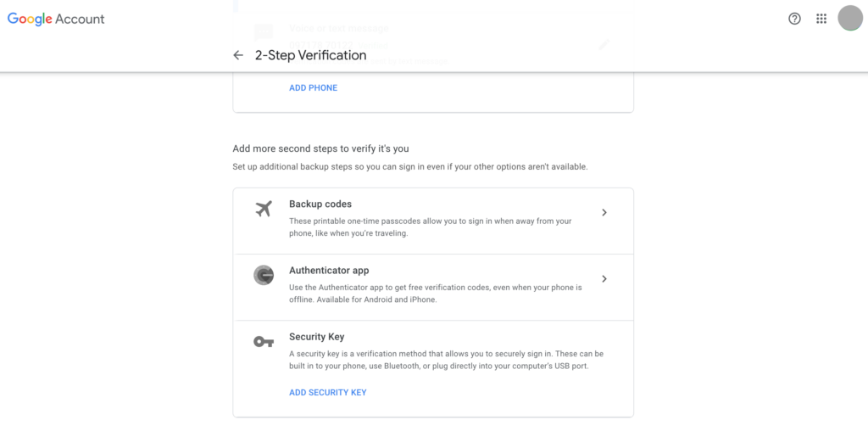Expand Authenticator app with its chevron arrow
Image resolution: width=868 pixels, height=431 pixels.
click(604, 278)
